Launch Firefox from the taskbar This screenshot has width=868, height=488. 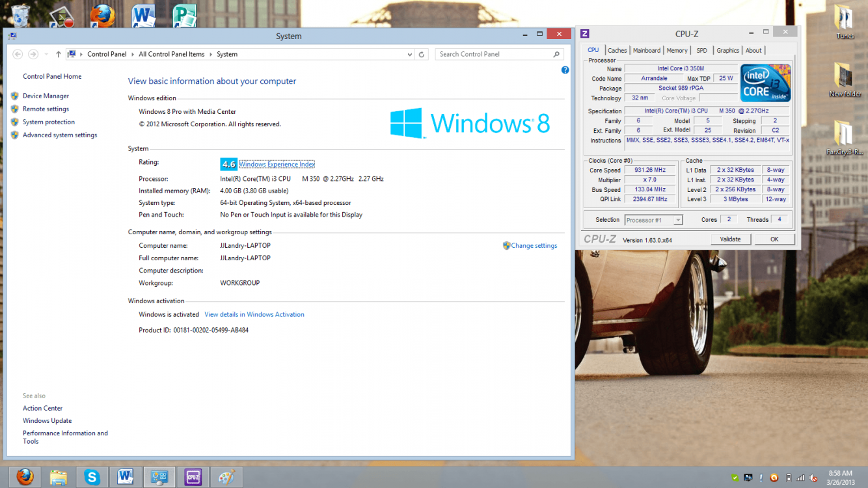(x=24, y=477)
